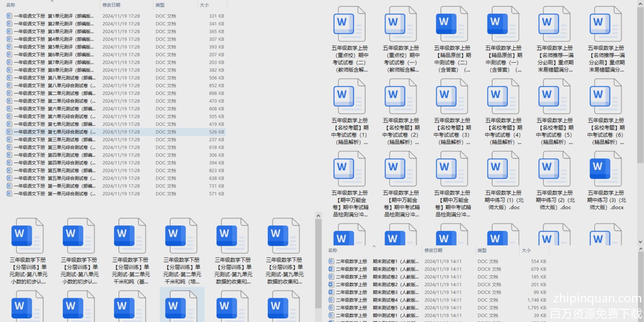
Task: Click the doc icon beside 二年级数学上册 期末测试卷3
Action: tap(331, 292)
